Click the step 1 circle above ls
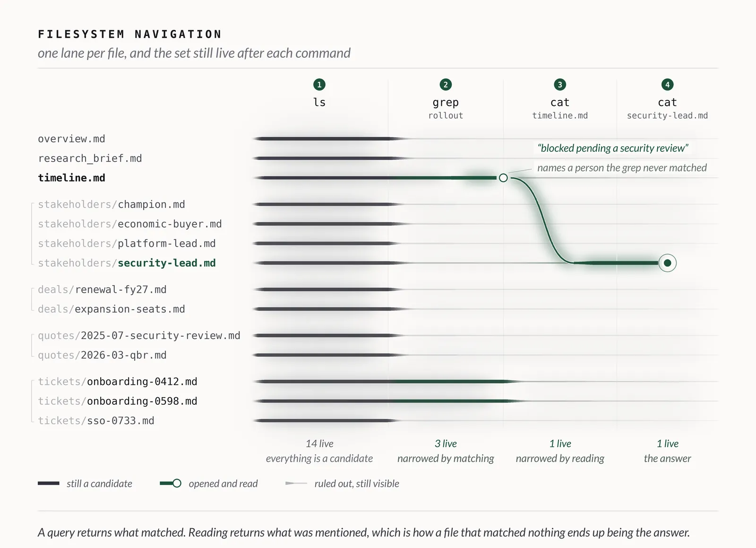756x548 pixels. tap(319, 85)
